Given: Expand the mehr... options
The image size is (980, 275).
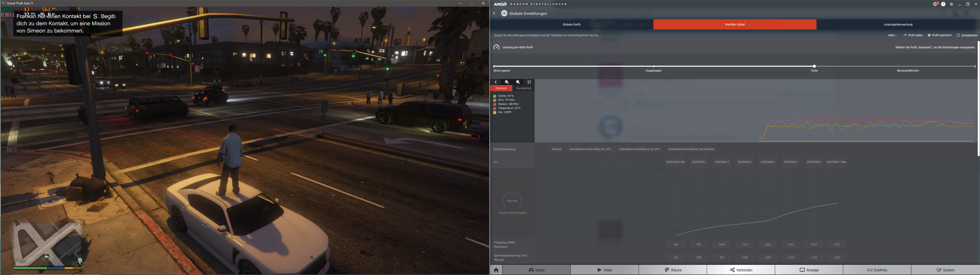Looking at the screenshot, I should (x=892, y=35).
